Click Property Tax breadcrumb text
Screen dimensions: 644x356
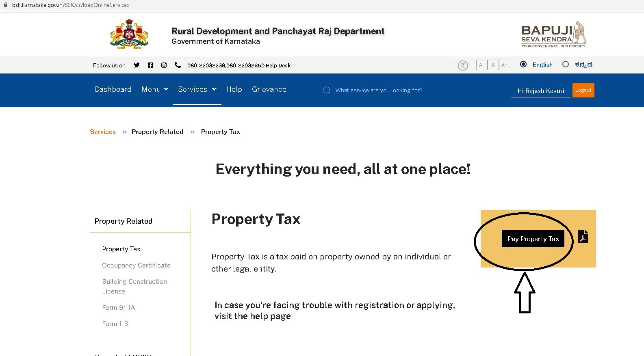tap(221, 132)
